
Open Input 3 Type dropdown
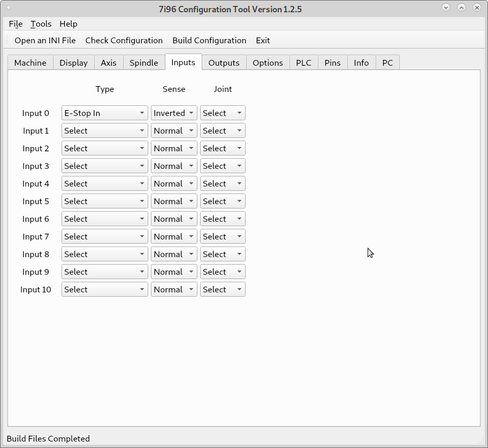[104, 166]
